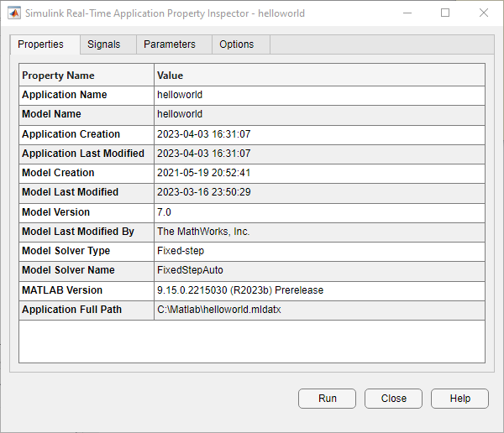504x433 pixels.
Task: Maximize the Property Inspector window
Action: [445, 13]
